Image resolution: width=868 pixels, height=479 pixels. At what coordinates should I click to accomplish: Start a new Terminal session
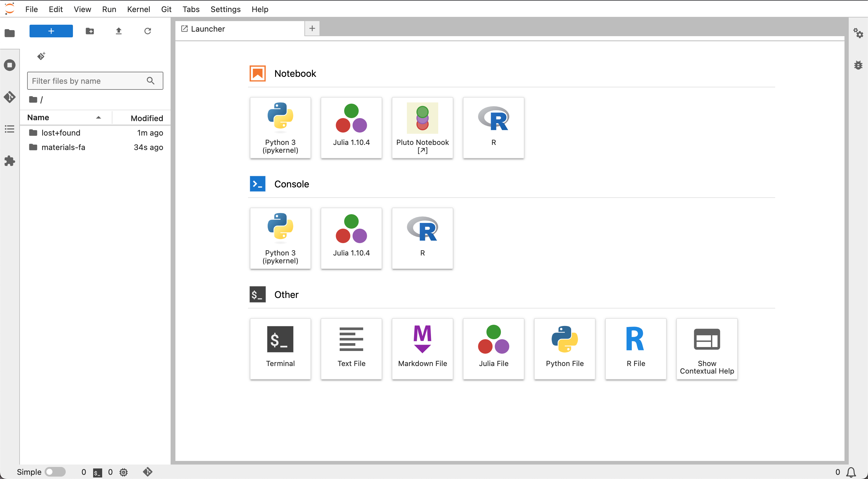[280, 349]
